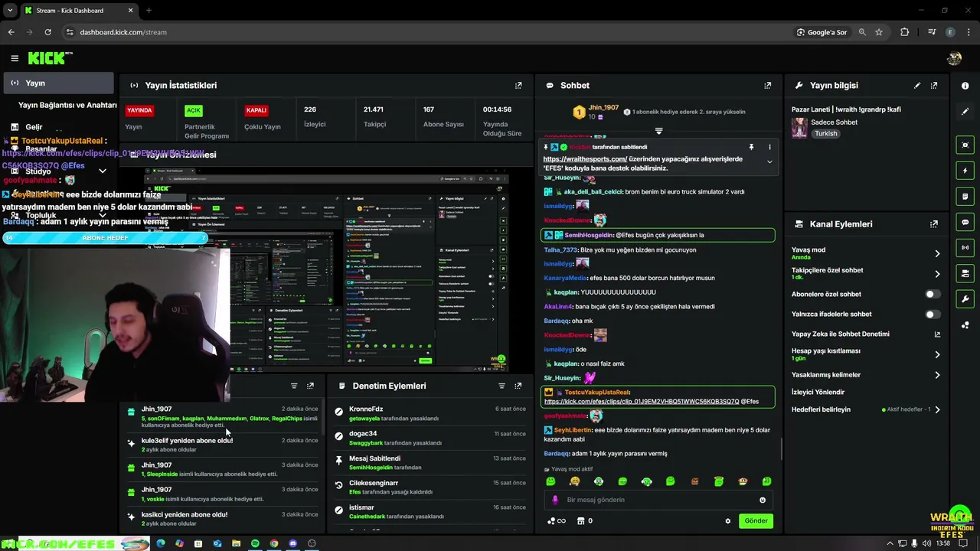Edit stream info with the pencil in Yayın bilgisi

917,86
